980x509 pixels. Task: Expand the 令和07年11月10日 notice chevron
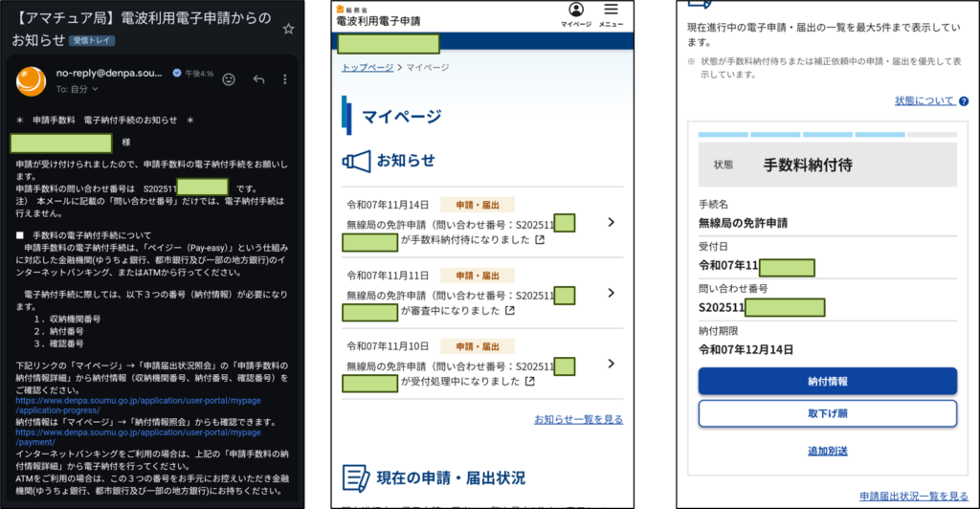612,364
